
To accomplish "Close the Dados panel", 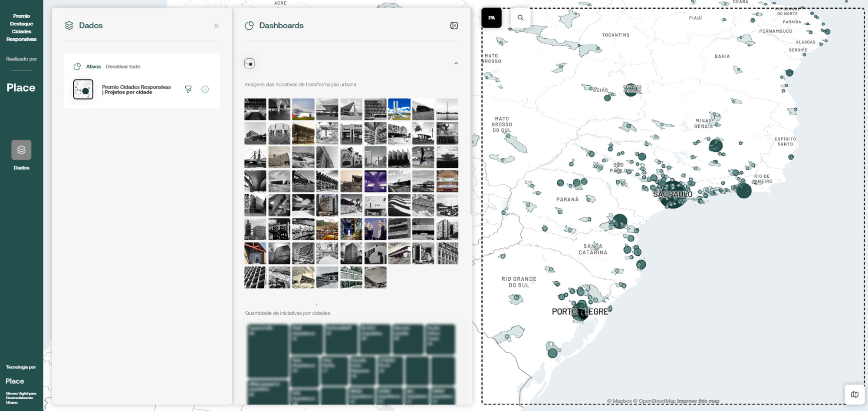I will [x=216, y=26].
